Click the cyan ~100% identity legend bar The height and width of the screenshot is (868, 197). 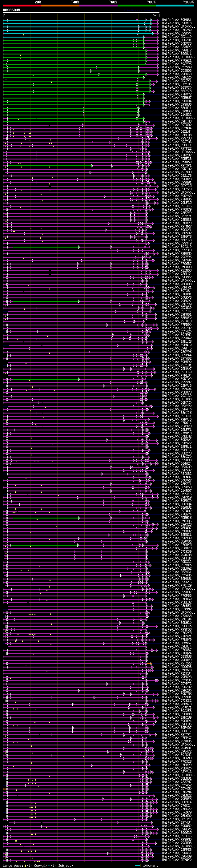coord(175,6)
